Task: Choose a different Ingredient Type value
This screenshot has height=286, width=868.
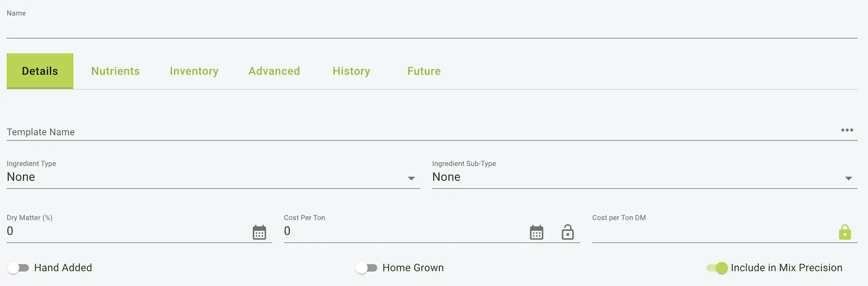Action: pos(411,178)
